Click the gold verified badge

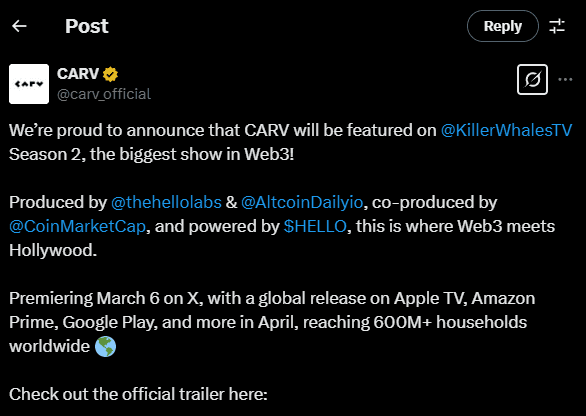pos(110,74)
